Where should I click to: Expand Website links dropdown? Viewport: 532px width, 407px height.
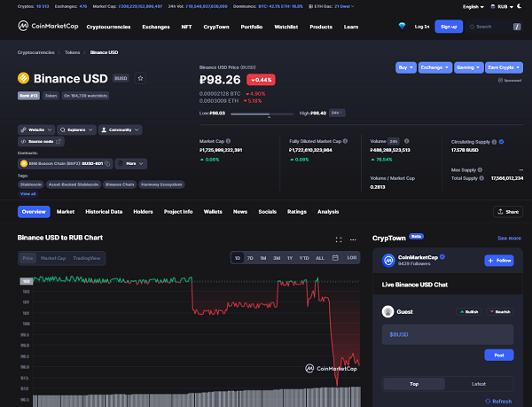pos(36,129)
